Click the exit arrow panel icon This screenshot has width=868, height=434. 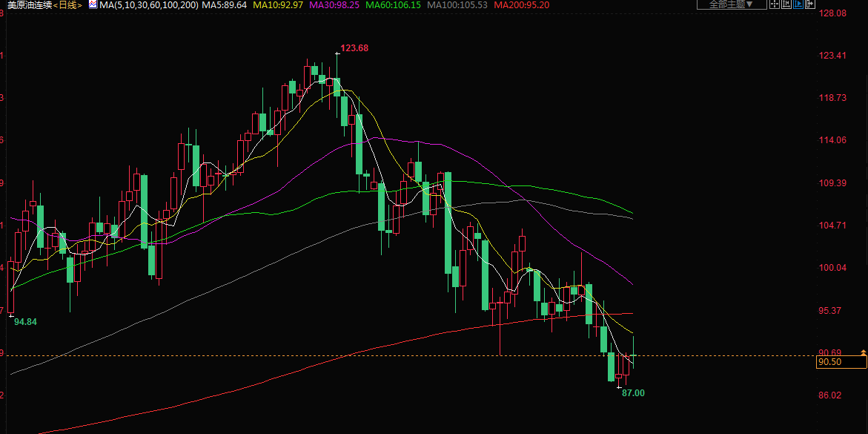coord(810,4)
